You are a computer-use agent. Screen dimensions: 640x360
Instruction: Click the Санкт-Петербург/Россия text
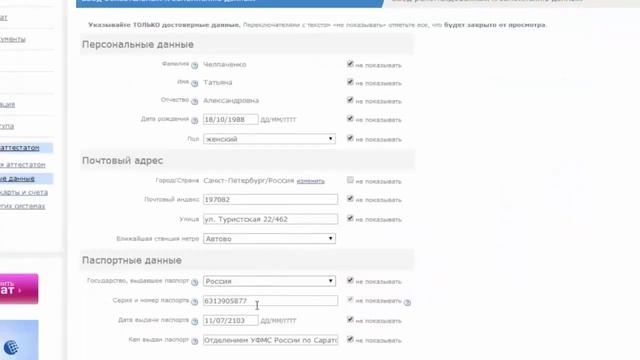pyautogui.click(x=249, y=180)
